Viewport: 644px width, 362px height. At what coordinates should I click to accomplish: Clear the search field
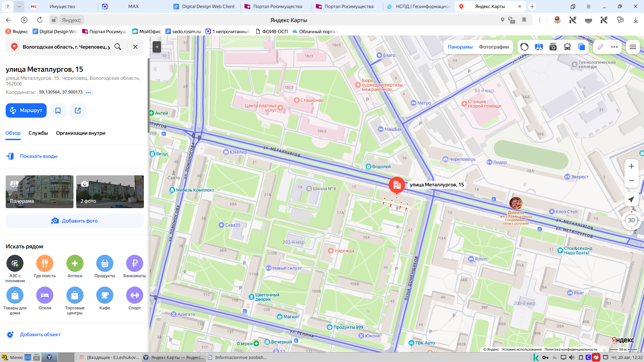(x=136, y=47)
